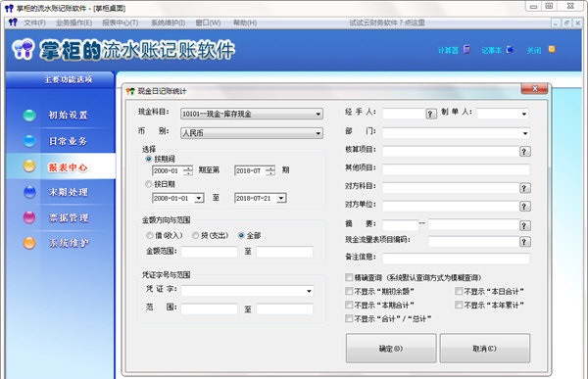Click the 2018-07 end period spinner
Viewport: 588px width, 379px height.
coord(270,171)
